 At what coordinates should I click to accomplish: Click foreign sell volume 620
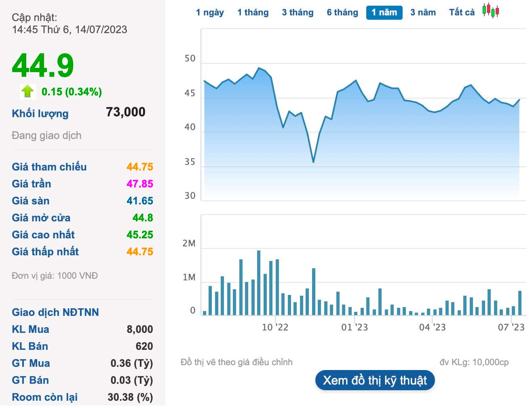pyautogui.click(x=144, y=346)
